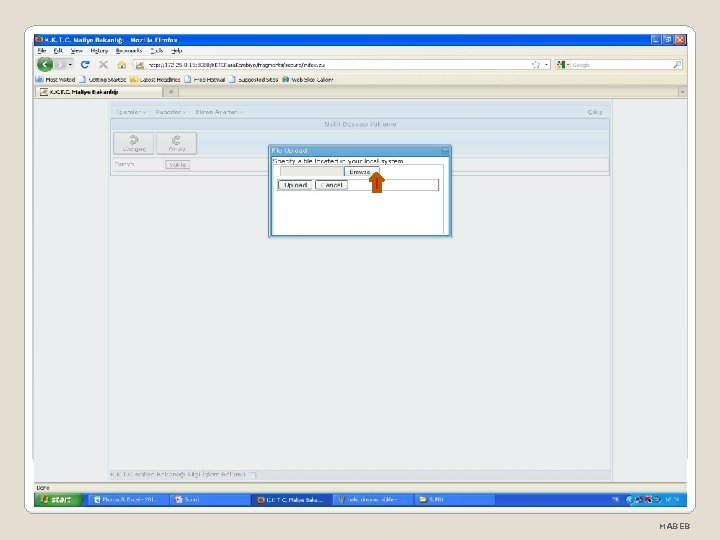
Task: Expand the first page menu dropdown
Action: coord(130,112)
